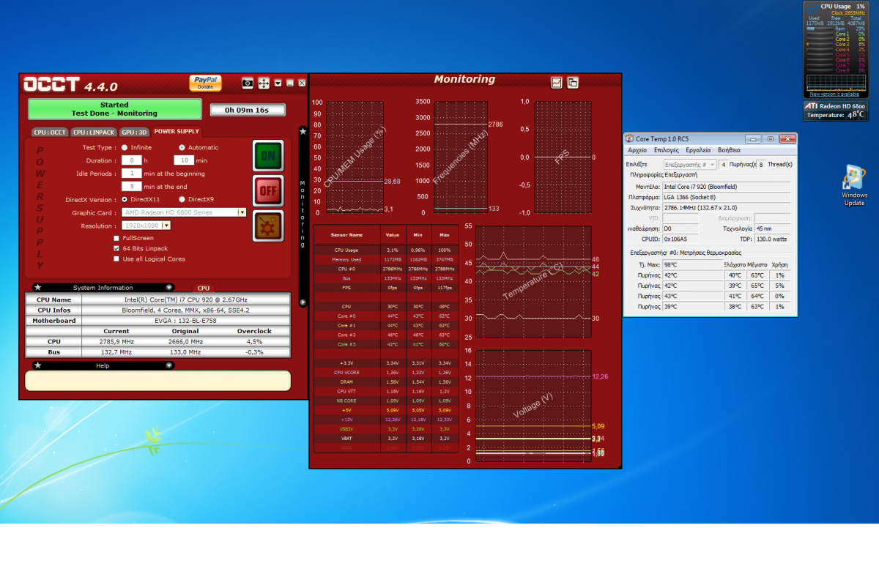879x588 pixels.
Task: Toggle the 64 Bits Linpack checkbox
Action: pos(116,248)
